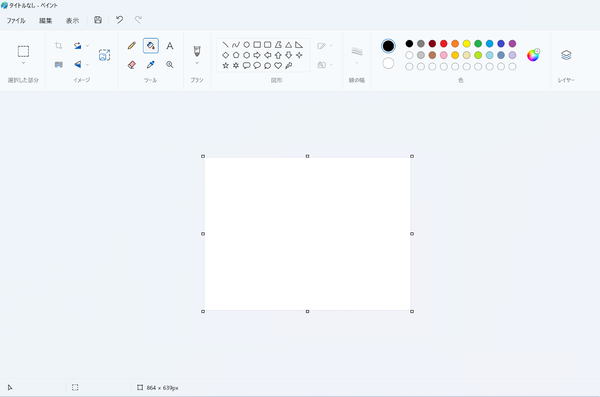Viewport: 600px width, 397px height.
Task: Open the shape outline dropdown
Action: tap(324, 46)
